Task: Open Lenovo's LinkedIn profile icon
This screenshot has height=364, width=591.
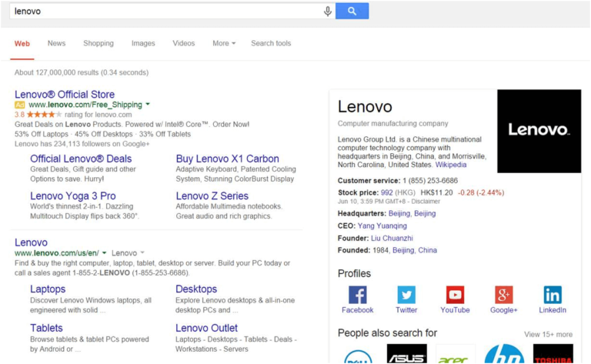Action: tap(553, 295)
